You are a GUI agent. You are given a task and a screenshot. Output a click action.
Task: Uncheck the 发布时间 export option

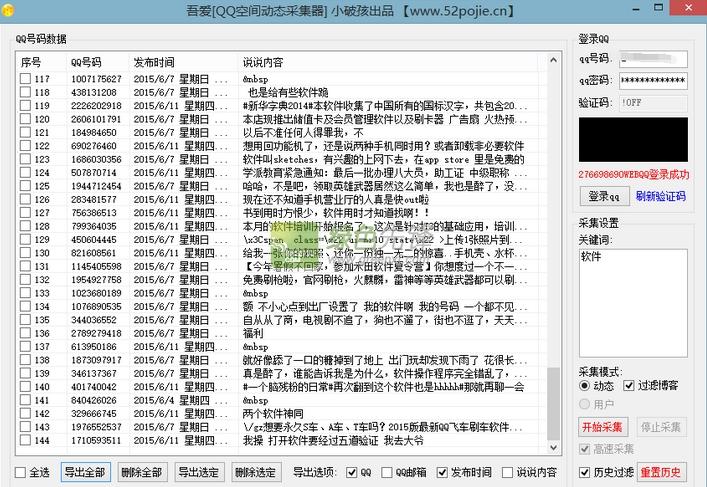point(443,473)
